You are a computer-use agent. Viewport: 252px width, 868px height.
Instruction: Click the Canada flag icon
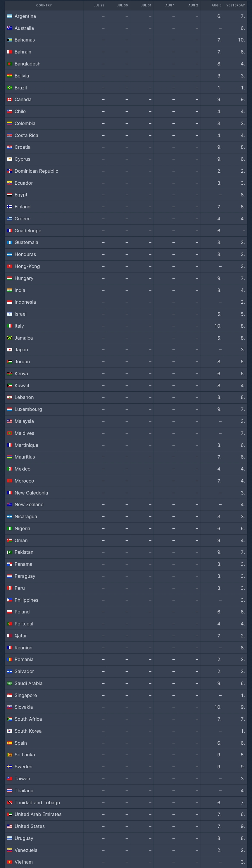[10, 99]
